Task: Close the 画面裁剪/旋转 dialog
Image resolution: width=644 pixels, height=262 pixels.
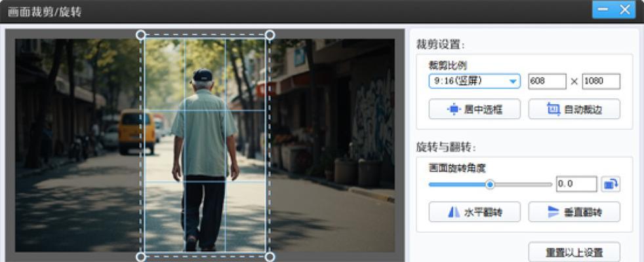Action: 625,9
